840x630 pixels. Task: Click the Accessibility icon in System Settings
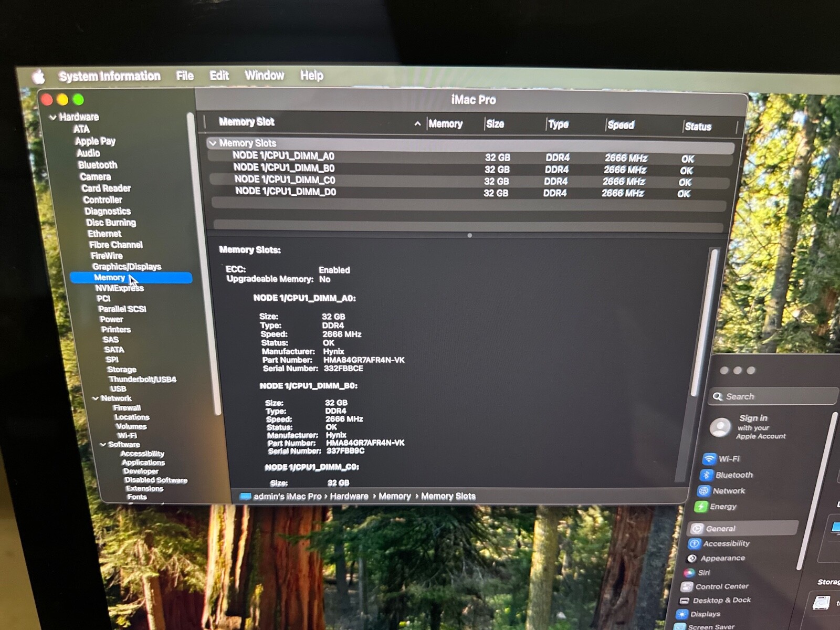pyautogui.click(x=694, y=543)
